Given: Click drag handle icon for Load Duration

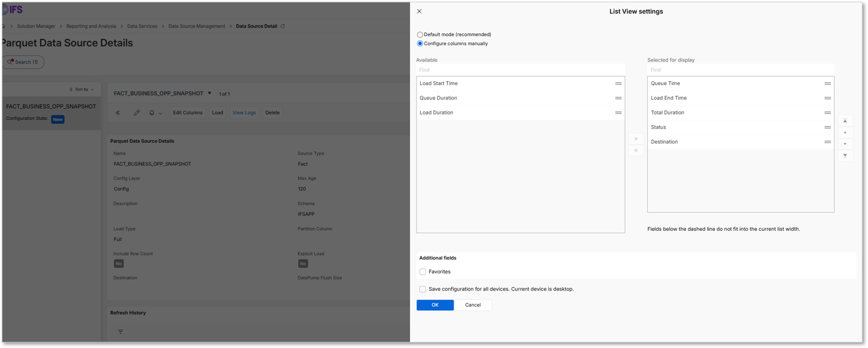Looking at the screenshot, I should [x=618, y=112].
